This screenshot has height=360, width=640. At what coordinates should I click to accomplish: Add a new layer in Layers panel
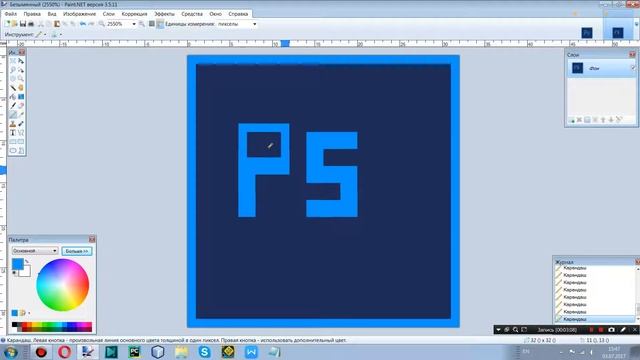pyautogui.click(x=571, y=120)
